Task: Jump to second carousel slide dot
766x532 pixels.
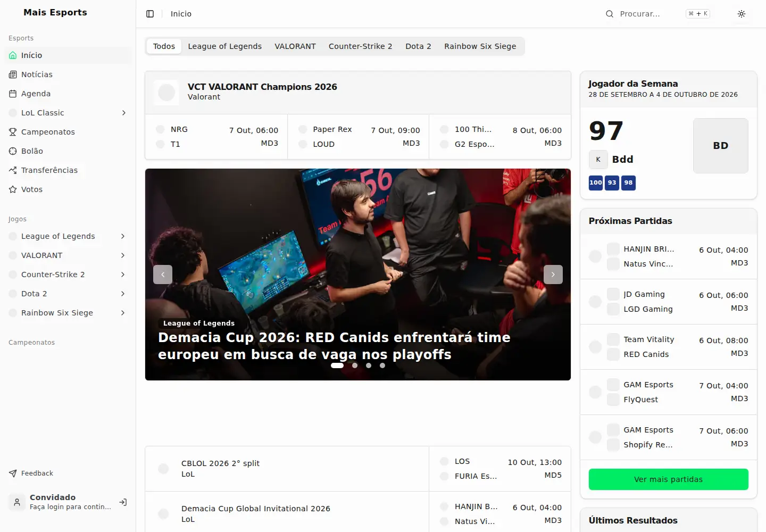Action: 355,365
